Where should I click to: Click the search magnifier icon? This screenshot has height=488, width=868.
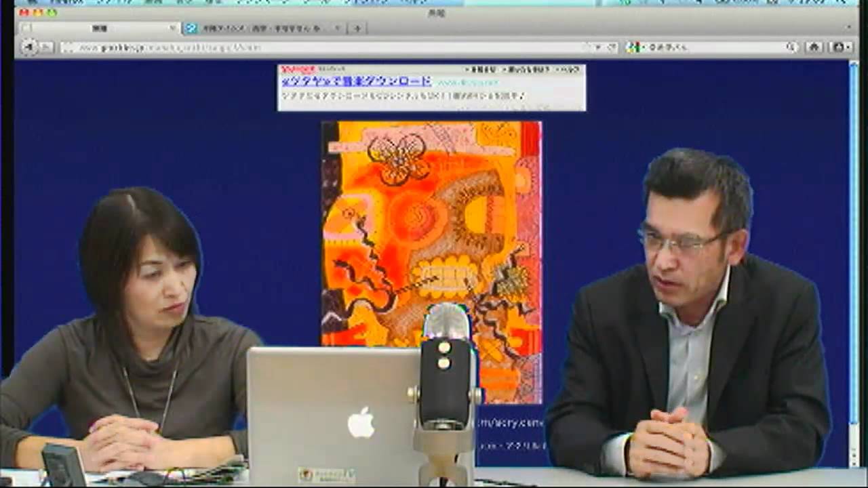[x=791, y=47]
